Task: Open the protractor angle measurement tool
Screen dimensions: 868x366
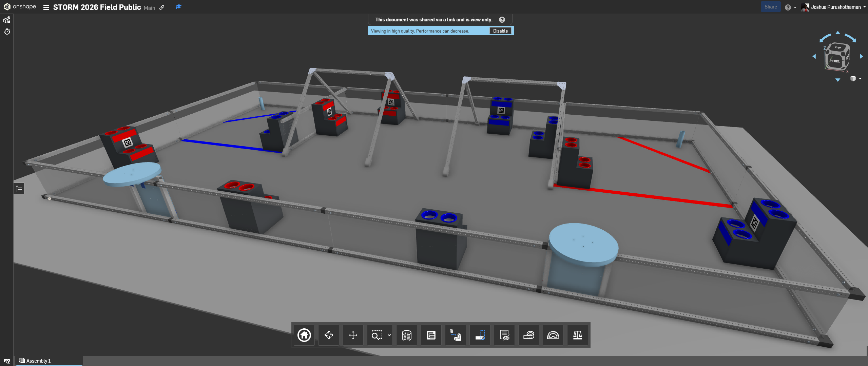Action: pos(553,335)
